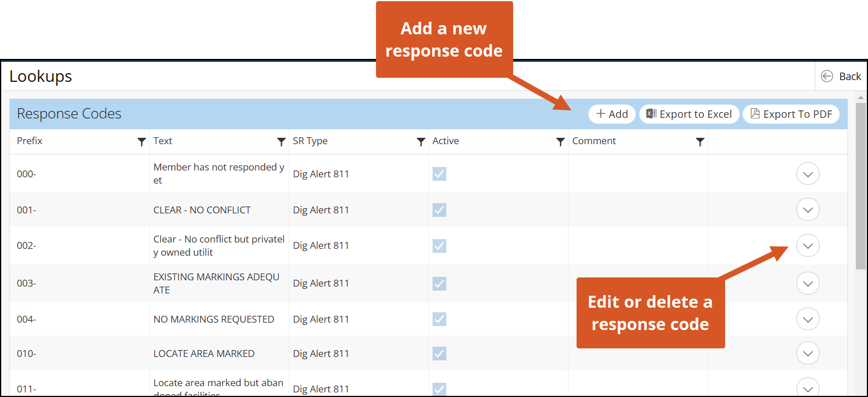Sort by the Prefix column header
Screen dimensions: 868x397
[x=30, y=141]
